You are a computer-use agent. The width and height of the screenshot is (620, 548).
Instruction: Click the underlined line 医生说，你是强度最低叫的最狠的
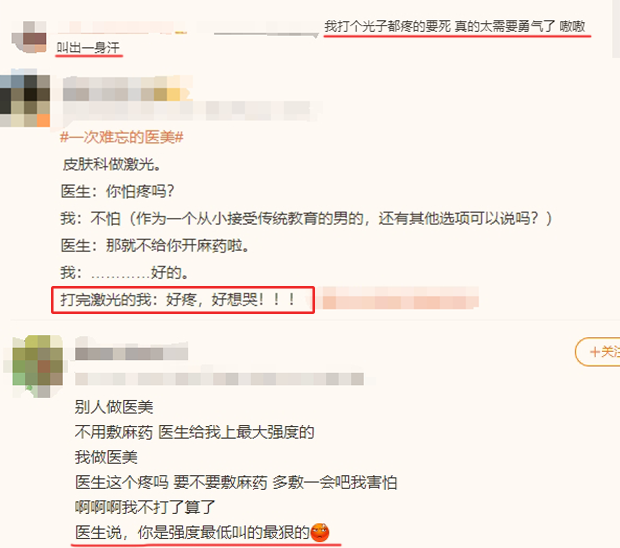(193, 532)
